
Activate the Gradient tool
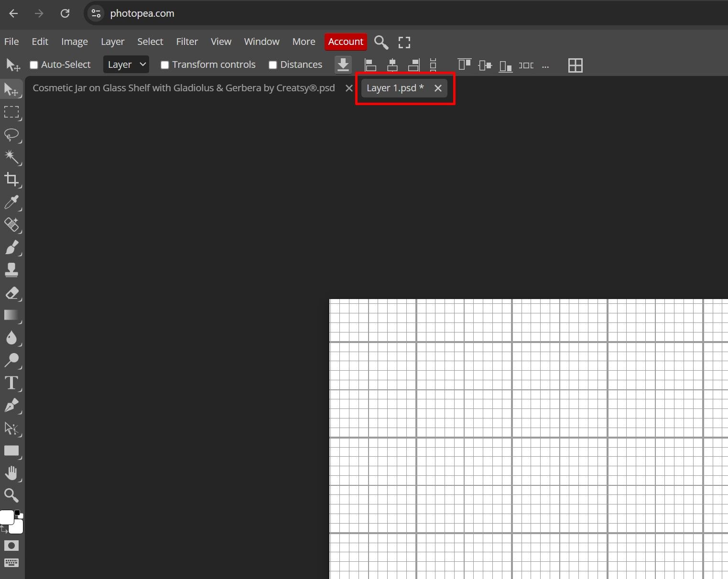tap(11, 315)
